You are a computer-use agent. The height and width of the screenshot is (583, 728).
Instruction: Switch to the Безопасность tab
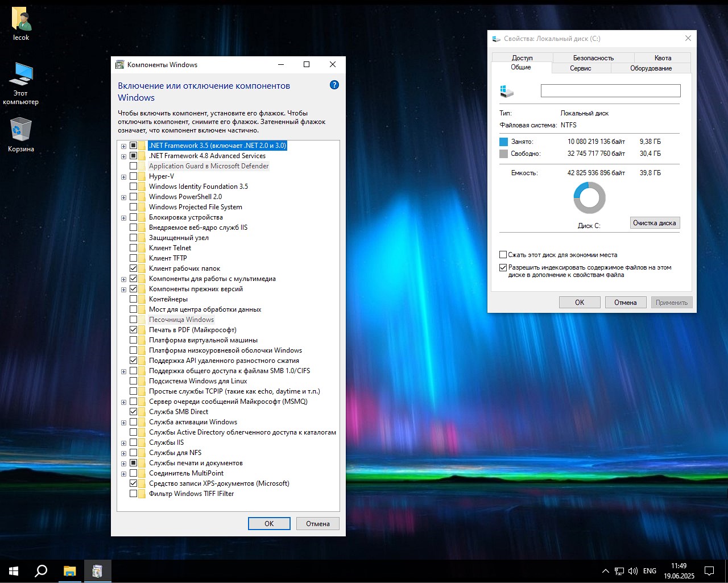[593, 58]
